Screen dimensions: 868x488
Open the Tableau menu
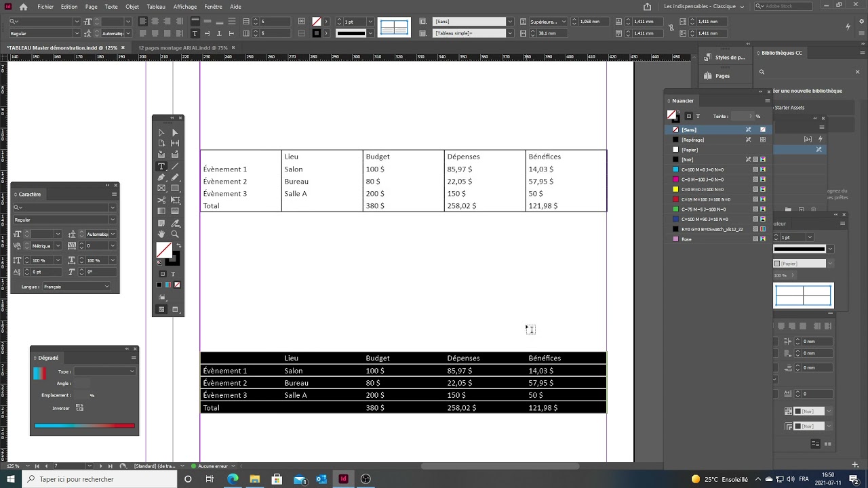tap(156, 7)
